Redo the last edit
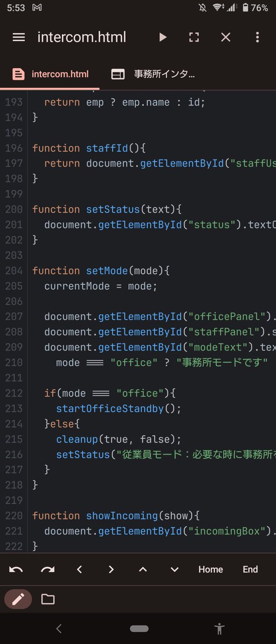276x644 pixels. [x=48, y=569]
